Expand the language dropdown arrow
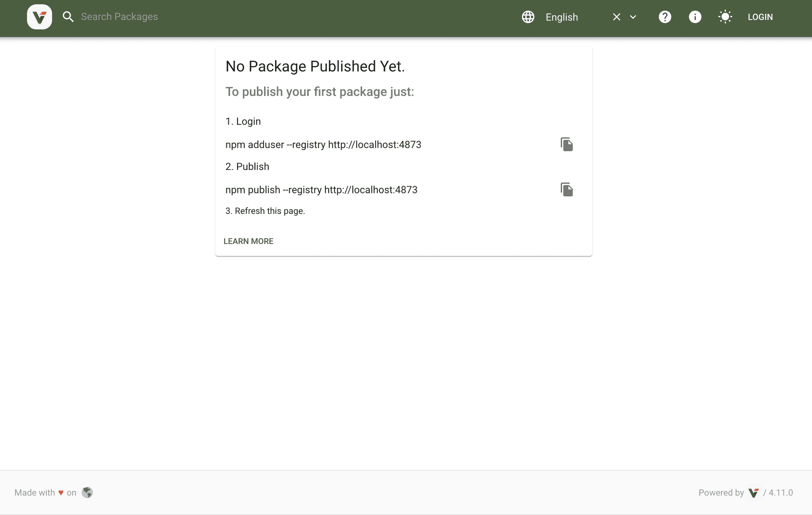The height and width of the screenshot is (515, 812). [x=633, y=17]
